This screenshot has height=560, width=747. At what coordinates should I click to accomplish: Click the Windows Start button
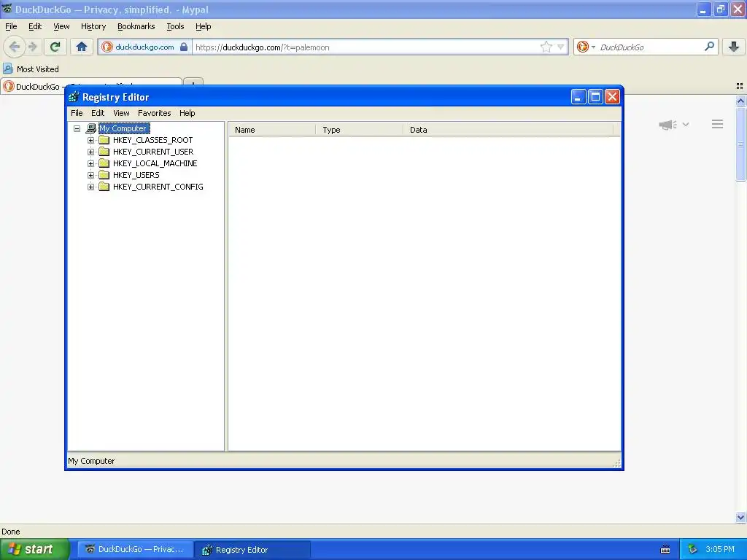pyautogui.click(x=34, y=549)
